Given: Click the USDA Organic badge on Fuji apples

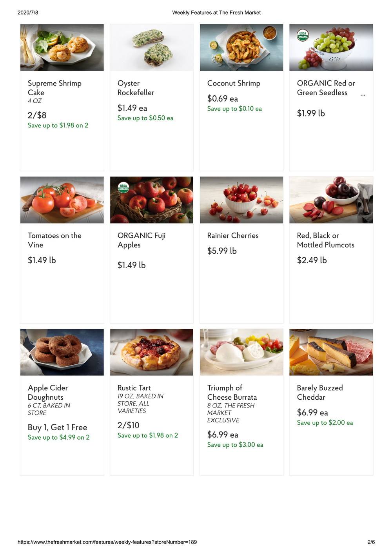Looking at the screenshot, I should [123, 187].
